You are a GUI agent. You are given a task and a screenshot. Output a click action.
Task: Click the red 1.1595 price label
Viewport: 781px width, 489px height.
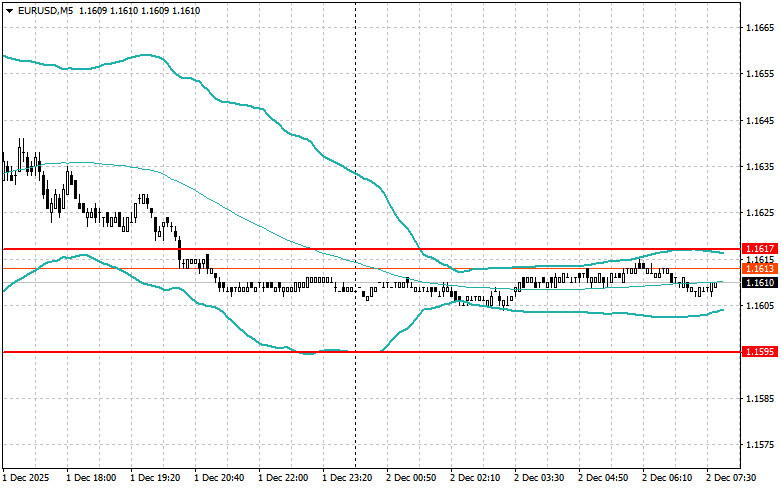[760, 352]
